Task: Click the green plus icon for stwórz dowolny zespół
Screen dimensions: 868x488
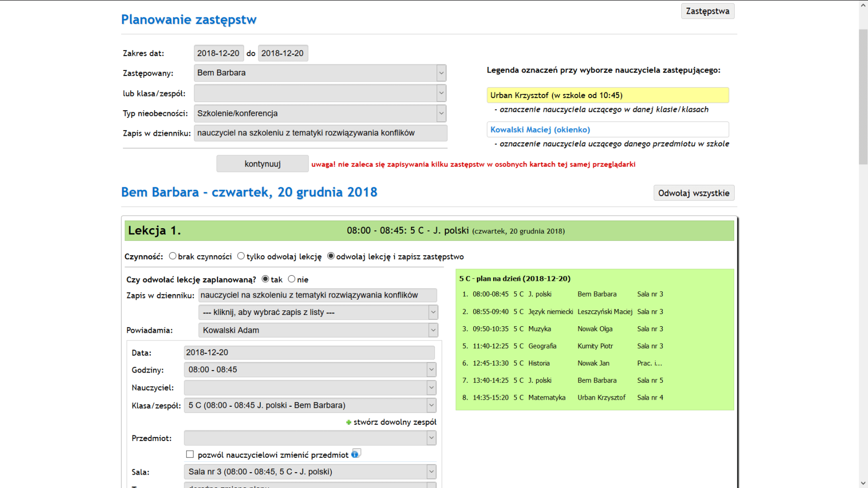Action: 349,422
